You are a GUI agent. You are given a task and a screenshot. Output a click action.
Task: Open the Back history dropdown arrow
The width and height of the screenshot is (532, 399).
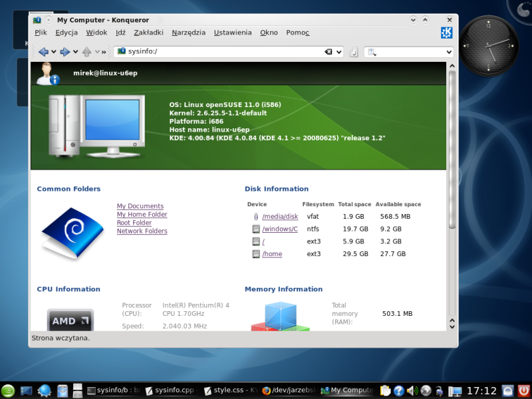[x=54, y=52]
